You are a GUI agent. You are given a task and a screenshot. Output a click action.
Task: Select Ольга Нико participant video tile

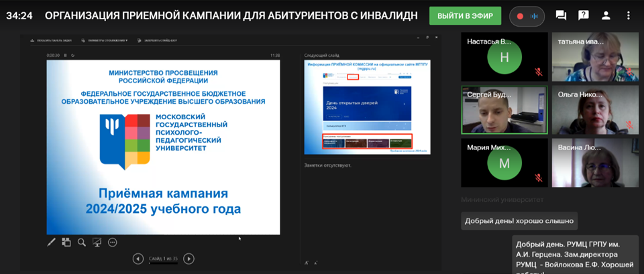pyautogui.click(x=595, y=110)
